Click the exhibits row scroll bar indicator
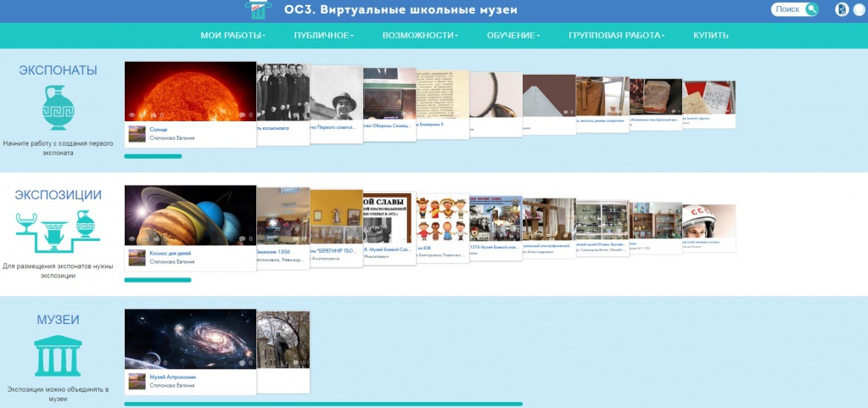This screenshot has width=868, height=408. point(153,157)
